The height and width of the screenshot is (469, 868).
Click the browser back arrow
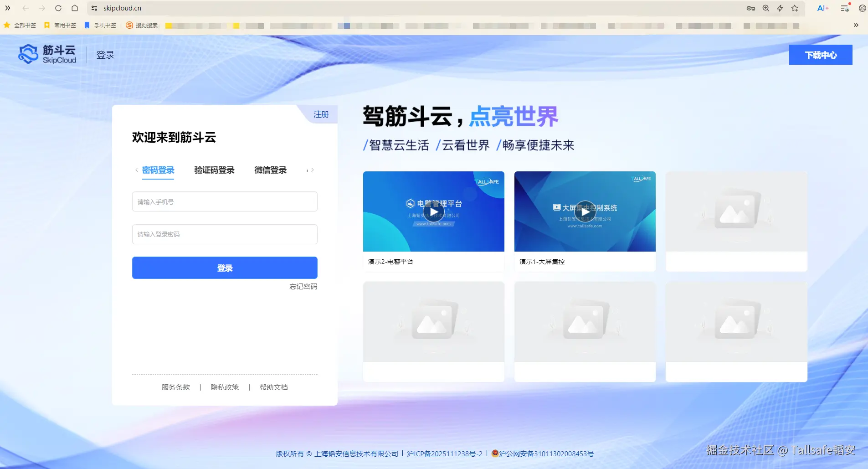point(26,8)
